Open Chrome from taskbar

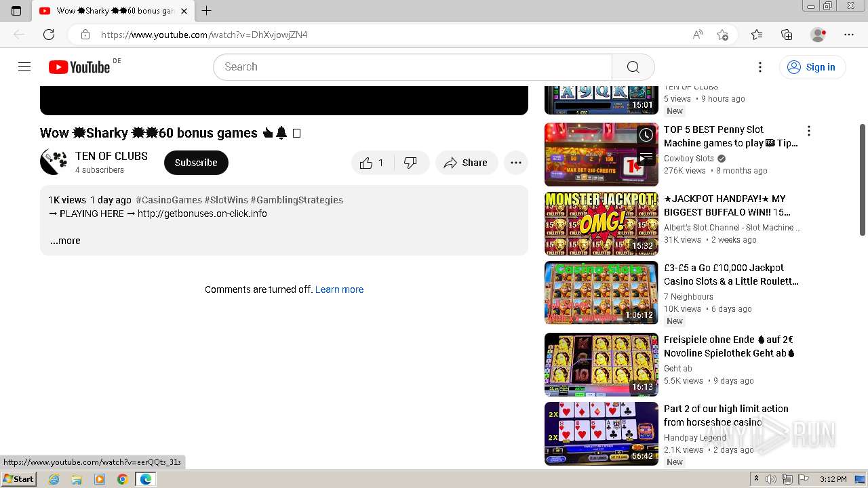(122, 479)
